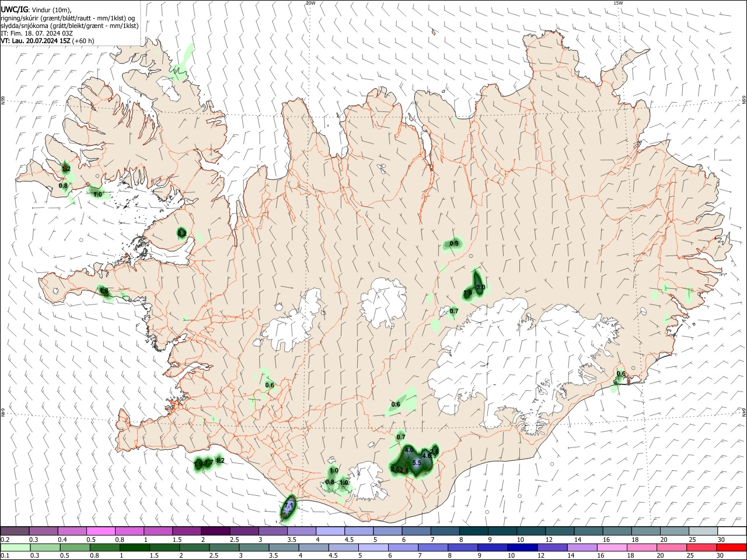Viewport: 747px width, 560px height.
Task: Click the 7.1 precipitation value near the south coast
Action: click(x=289, y=505)
